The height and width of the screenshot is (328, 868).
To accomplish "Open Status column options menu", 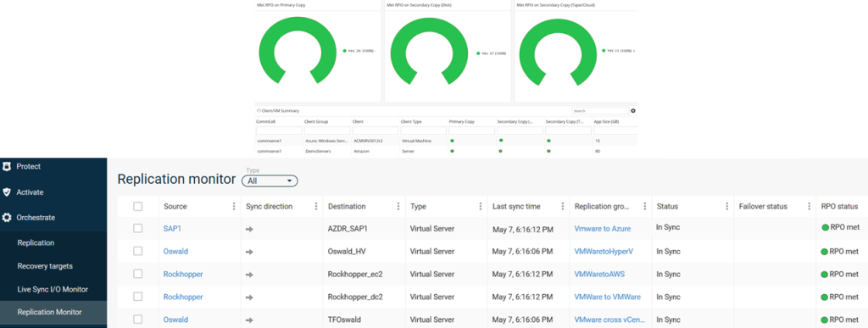I will tap(726, 206).
